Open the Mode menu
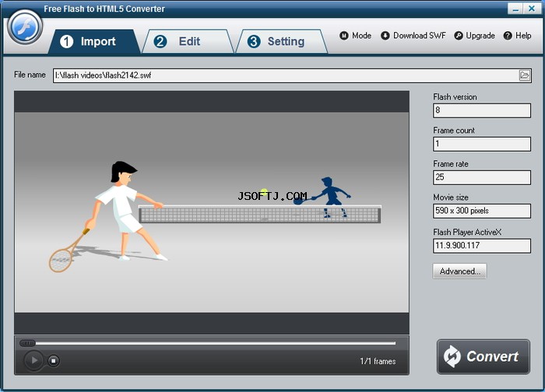The image size is (545, 392). [x=355, y=36]
